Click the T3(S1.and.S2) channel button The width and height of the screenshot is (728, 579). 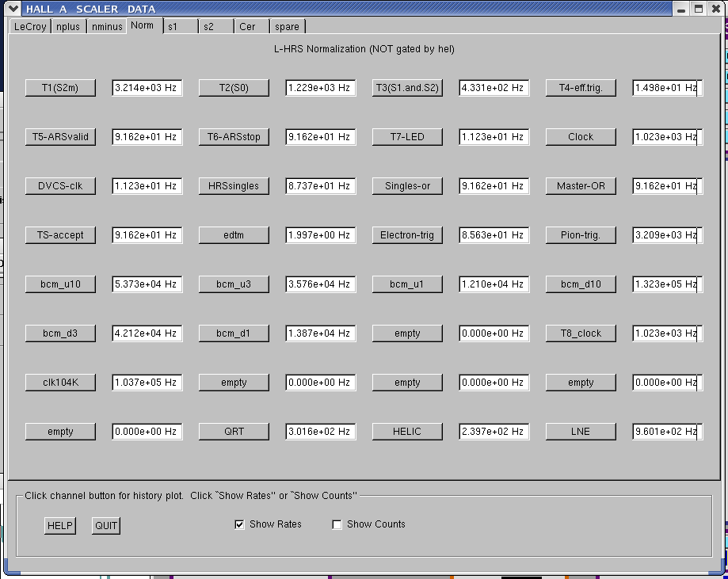click(407, 88)
